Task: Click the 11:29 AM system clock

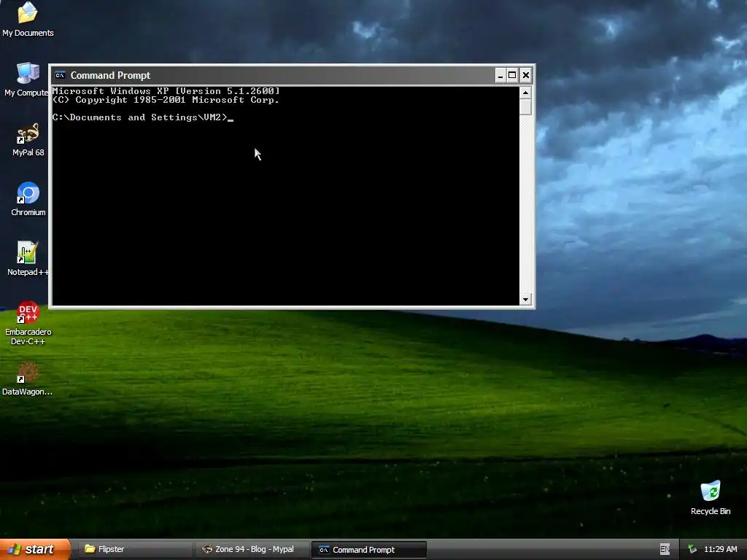Action: coord(720,549)
